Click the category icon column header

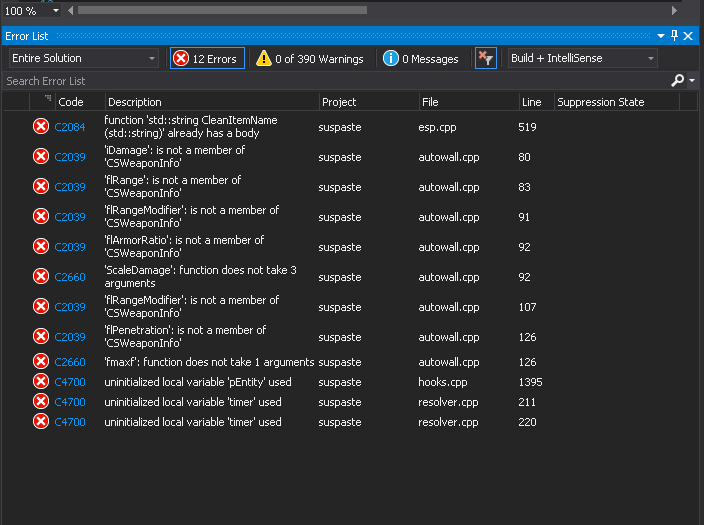click(43, 102)
